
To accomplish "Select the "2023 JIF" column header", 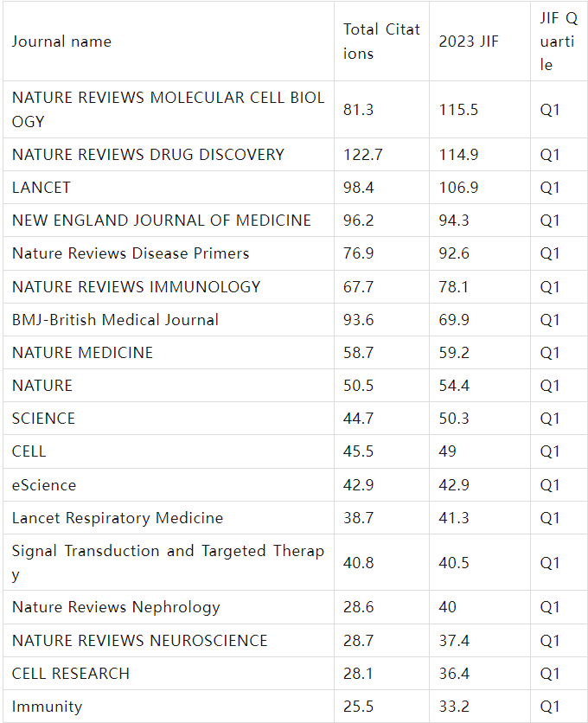I will click(x=470, y=42).
